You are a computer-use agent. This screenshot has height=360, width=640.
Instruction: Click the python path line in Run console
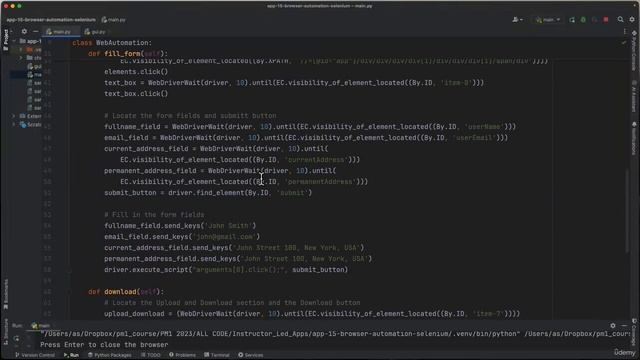click(335, 334)
